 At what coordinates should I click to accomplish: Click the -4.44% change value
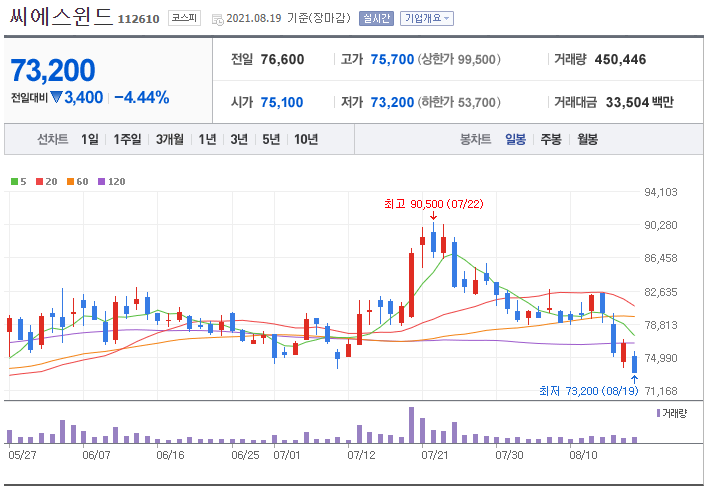coord(142,97)
